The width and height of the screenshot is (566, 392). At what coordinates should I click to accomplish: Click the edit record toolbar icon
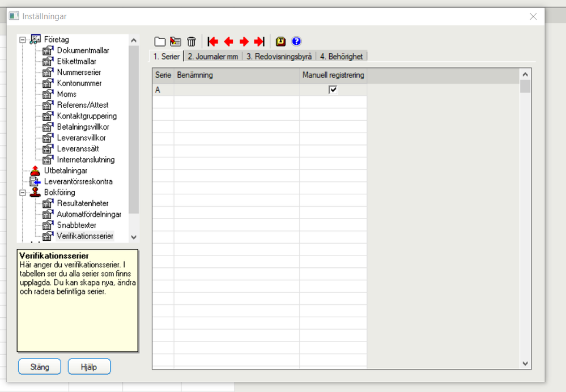(176, 41)
